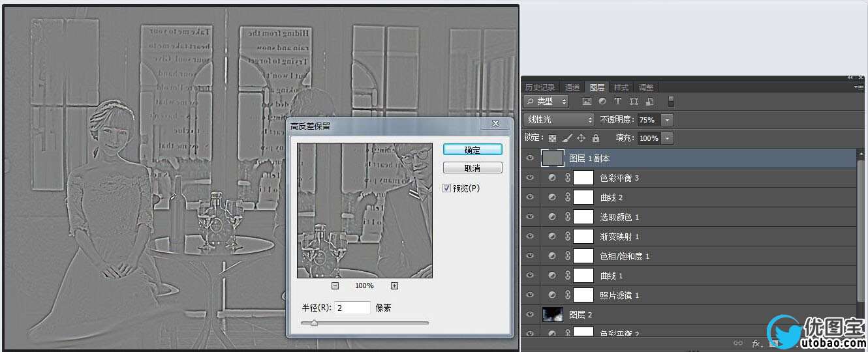Viewport: 868px width, 352px height.
Task: Click adjustment icon of 选取颜色 1 layer
Action: tap(553, 217)
